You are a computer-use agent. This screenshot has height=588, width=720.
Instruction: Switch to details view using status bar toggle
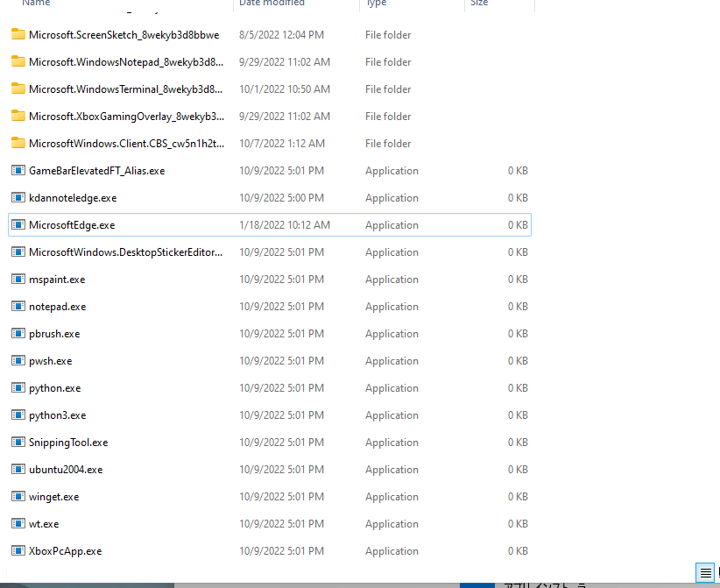click(704, 572)
